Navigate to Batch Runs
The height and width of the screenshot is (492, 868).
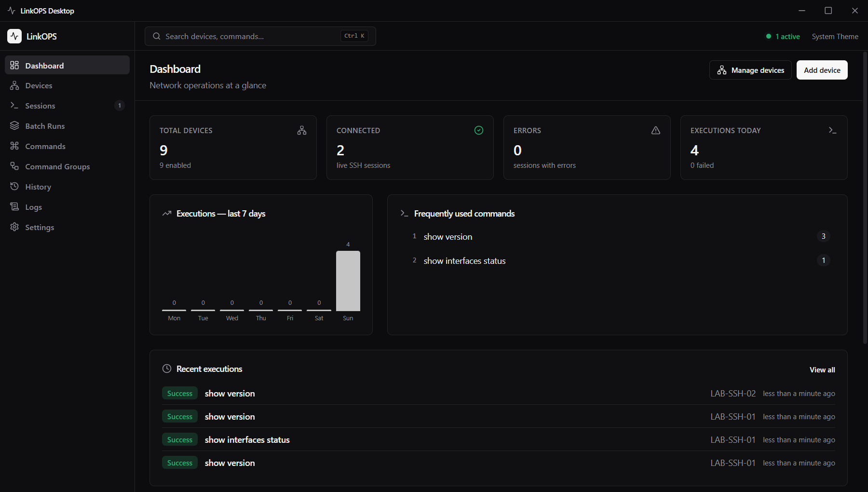tap(67, 125)
